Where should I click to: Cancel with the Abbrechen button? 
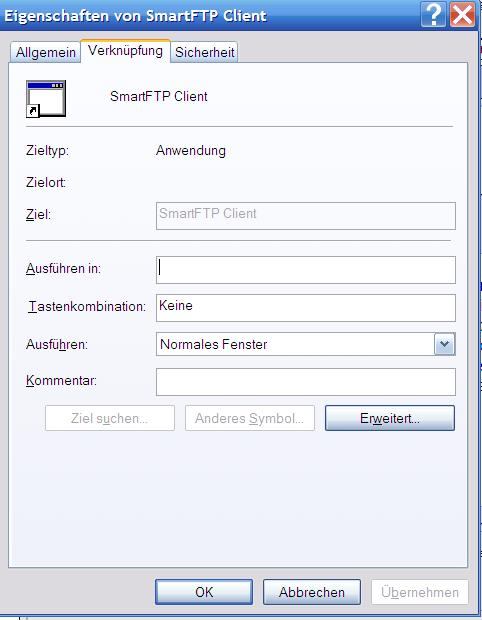point(312,592)
